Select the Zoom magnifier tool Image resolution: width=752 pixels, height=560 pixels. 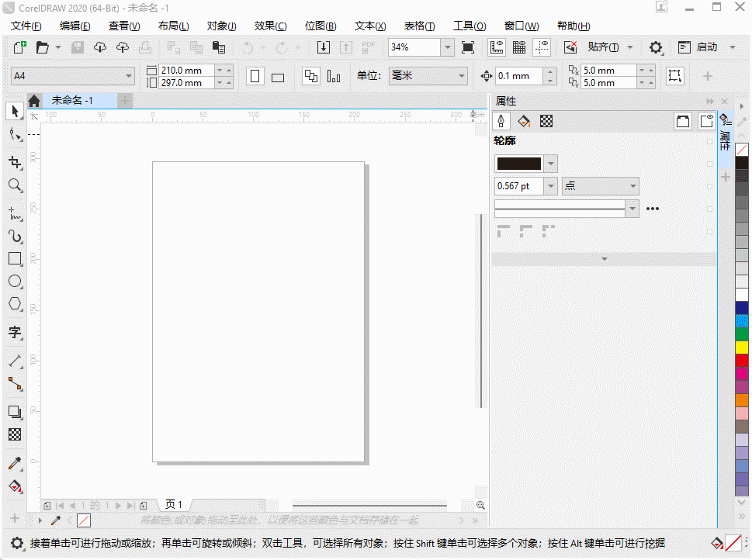click(15, 185)
